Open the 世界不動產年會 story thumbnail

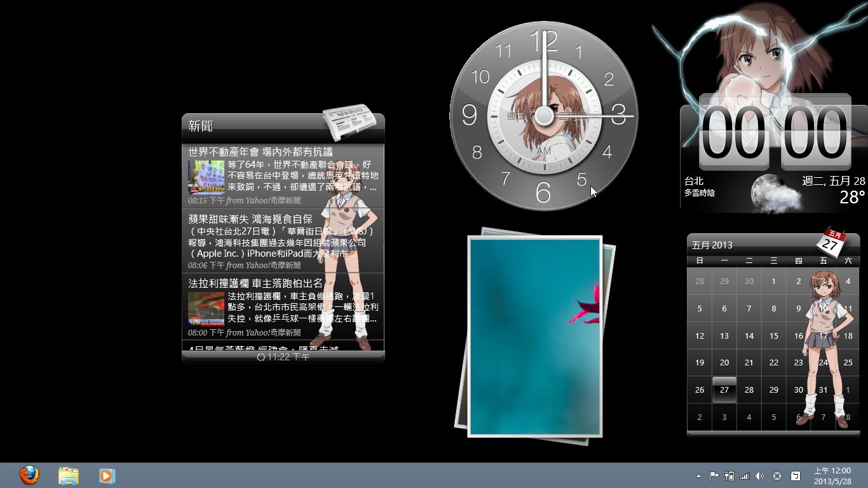[206, 176]
